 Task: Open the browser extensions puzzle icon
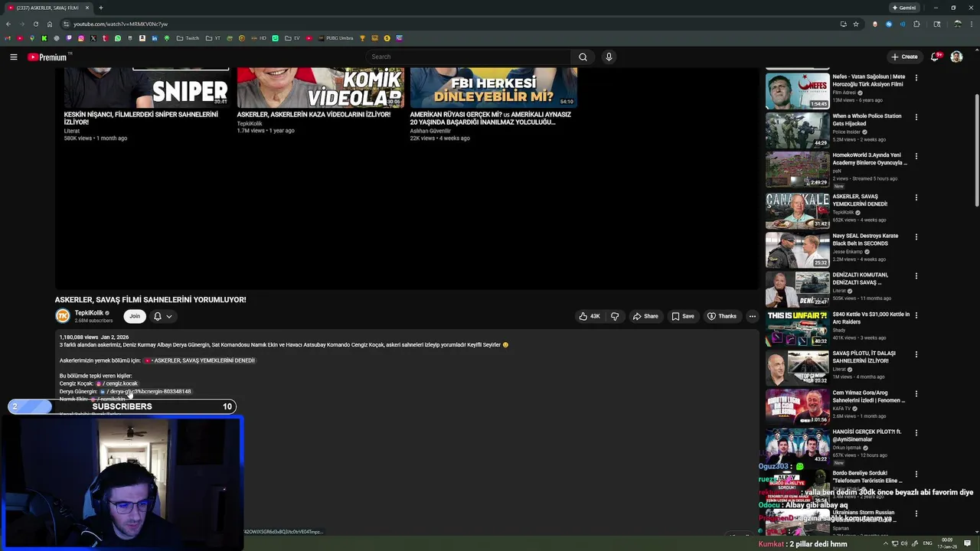point(916,24)
